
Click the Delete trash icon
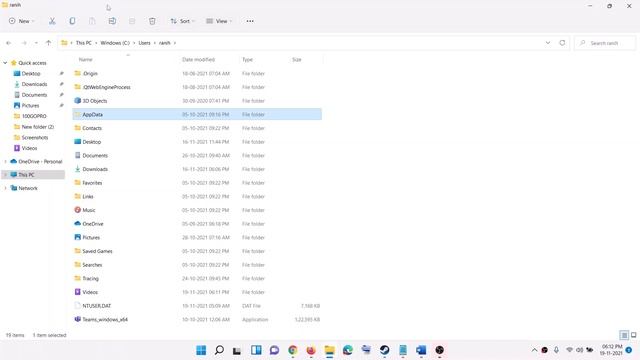tap(152, 21)
